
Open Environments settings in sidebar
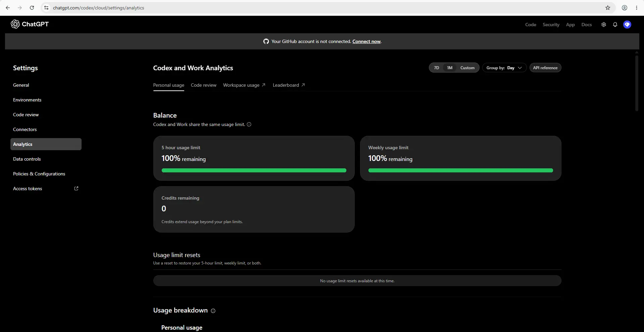click(46, 100)
